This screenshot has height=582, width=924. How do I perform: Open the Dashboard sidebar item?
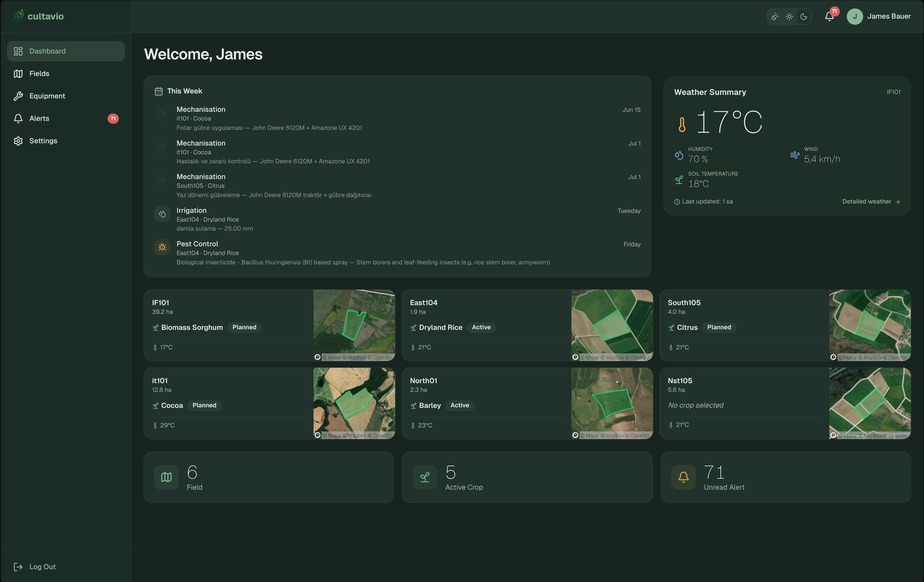coord(66,51)
